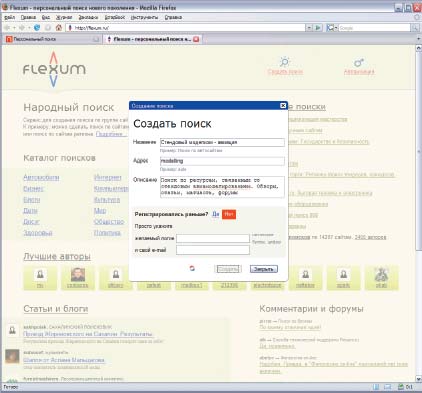
Task: Click the Stop loading toolbar icon
Action: click(48, 28)
